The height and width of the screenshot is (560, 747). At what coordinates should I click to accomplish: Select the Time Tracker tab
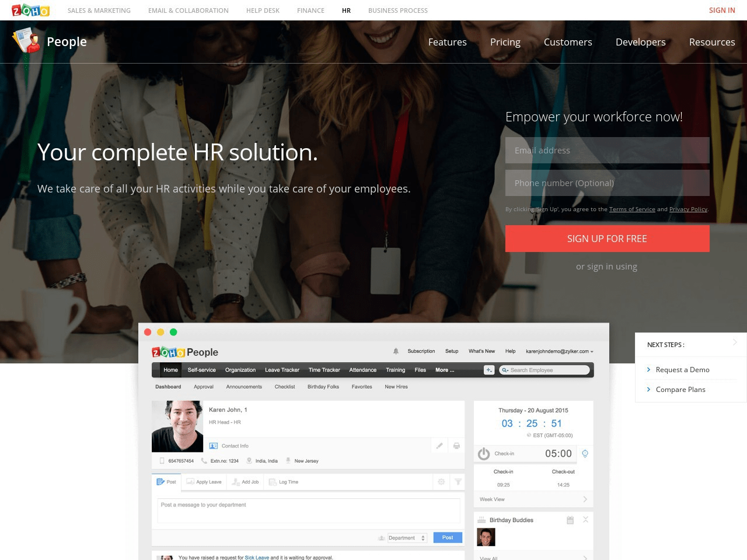[x=324, y=370]
